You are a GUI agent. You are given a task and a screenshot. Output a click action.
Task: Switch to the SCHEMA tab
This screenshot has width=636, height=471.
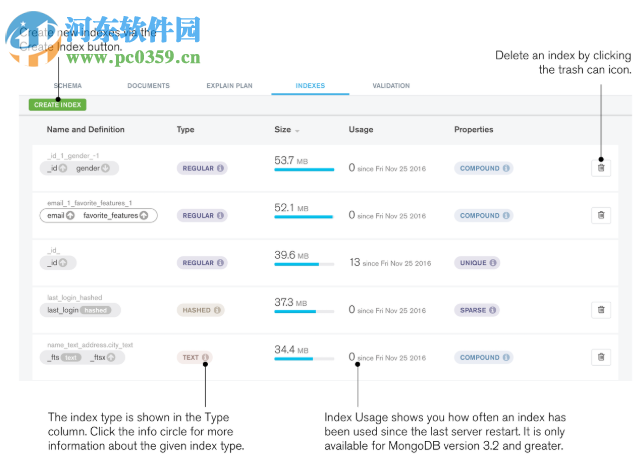[x=68, y=86]
